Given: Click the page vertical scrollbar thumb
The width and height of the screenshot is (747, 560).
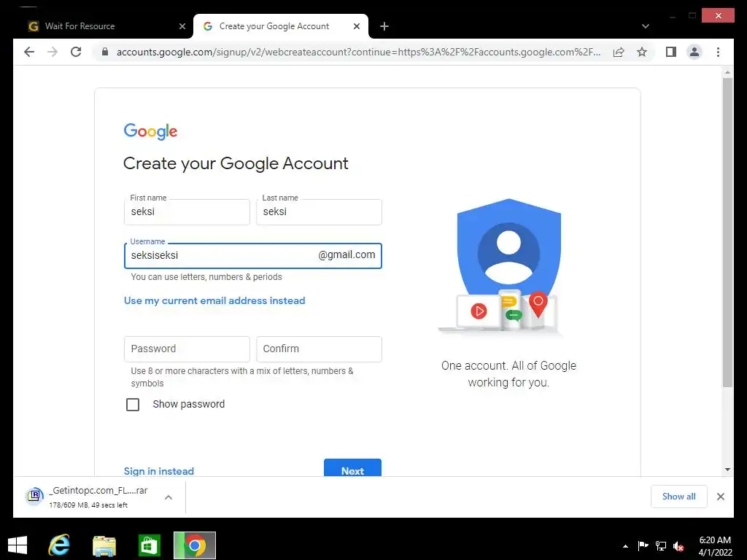Looking at the screenshot, I should point(727,233).
